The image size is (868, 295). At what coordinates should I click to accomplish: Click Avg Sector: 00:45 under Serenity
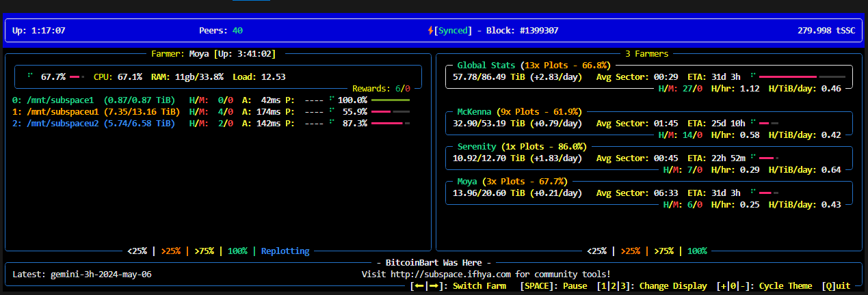[x=637, y=158]
